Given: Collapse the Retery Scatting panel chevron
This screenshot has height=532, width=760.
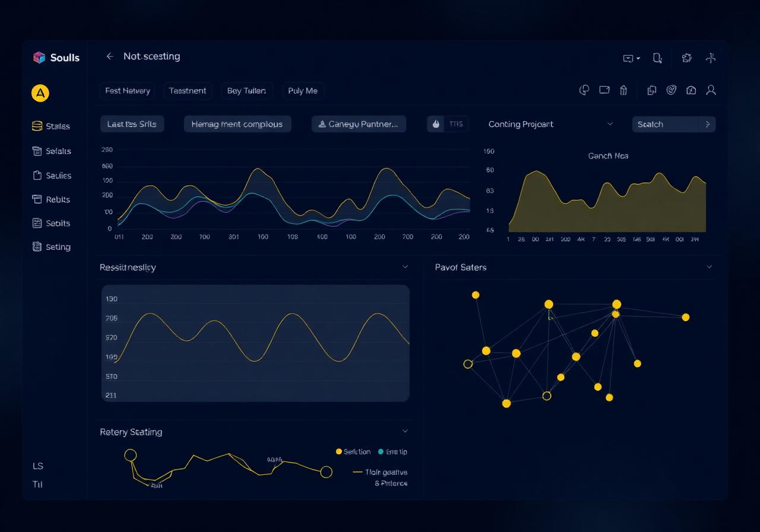Looking at the screenshot, I should pyautogui.click(x=406, y=431).
